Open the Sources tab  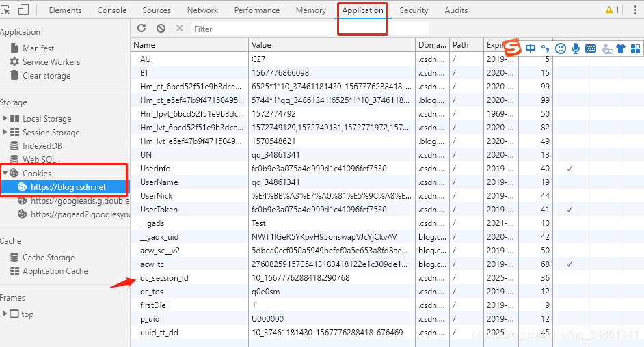coord(157,10)
